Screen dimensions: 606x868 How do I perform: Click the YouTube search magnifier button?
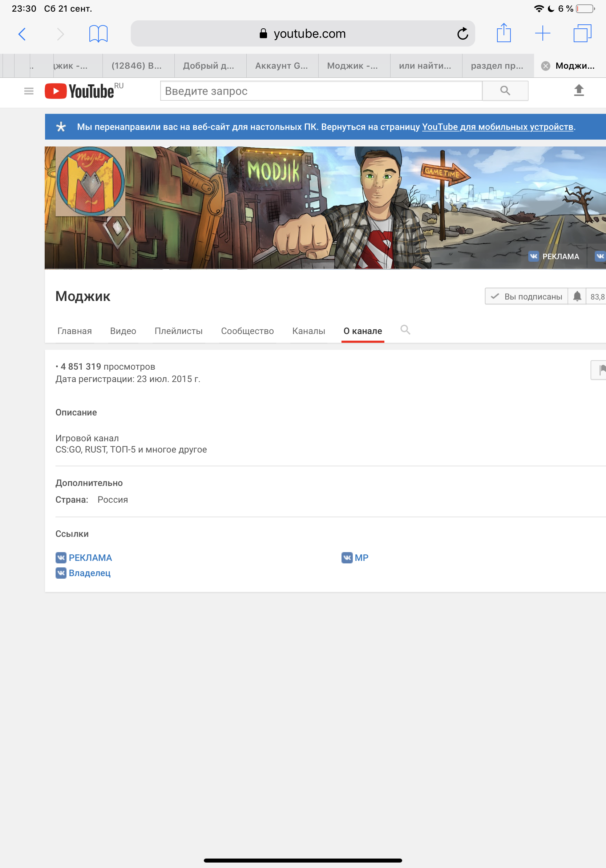point(505,91)
